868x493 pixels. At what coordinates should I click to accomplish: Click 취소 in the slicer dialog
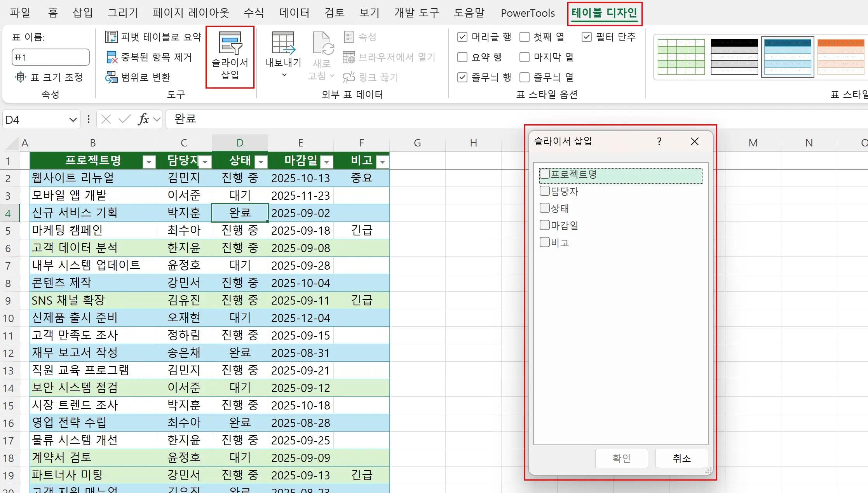(682, 458)
